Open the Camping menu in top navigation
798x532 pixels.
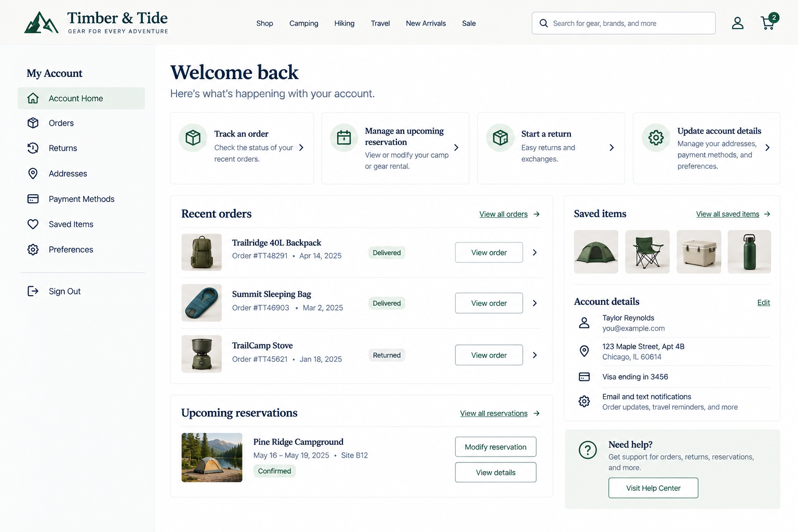coord(303,23)
